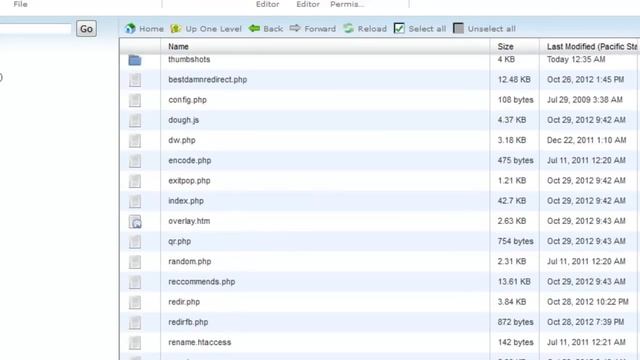
Task: Click date Jul 29, 2009 3:38 AM
Action: pyautogui.click(x=585, y=100)
